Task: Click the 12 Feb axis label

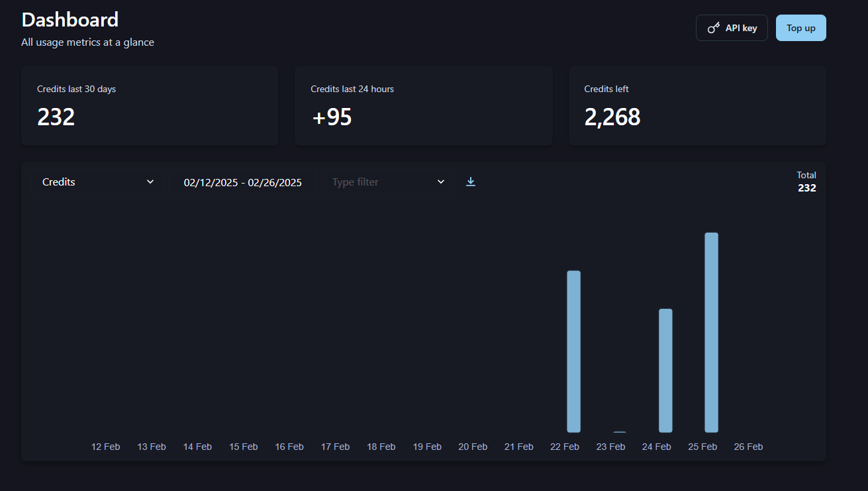Action: tap(106, 447)
